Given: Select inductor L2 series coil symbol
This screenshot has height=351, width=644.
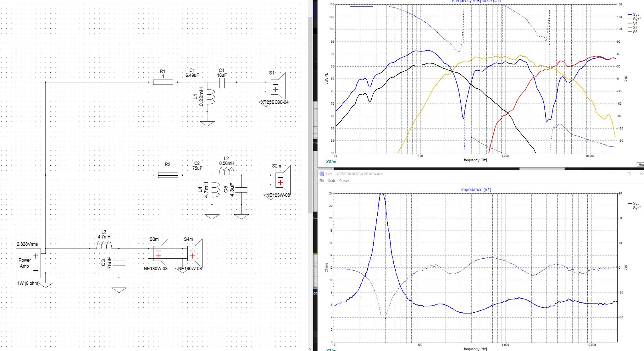Looking at the screenshot, I should coord(227,172).
